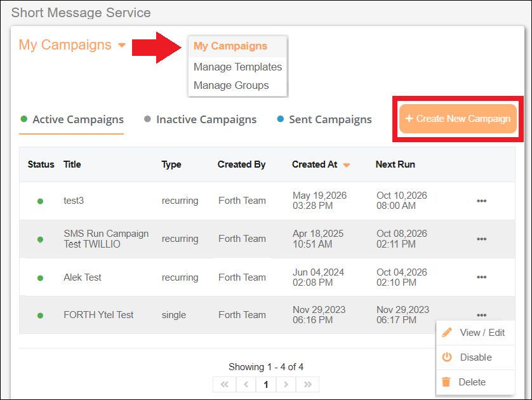Click the power Disable icon
The image size is (532, 400).
coord(447,357)
